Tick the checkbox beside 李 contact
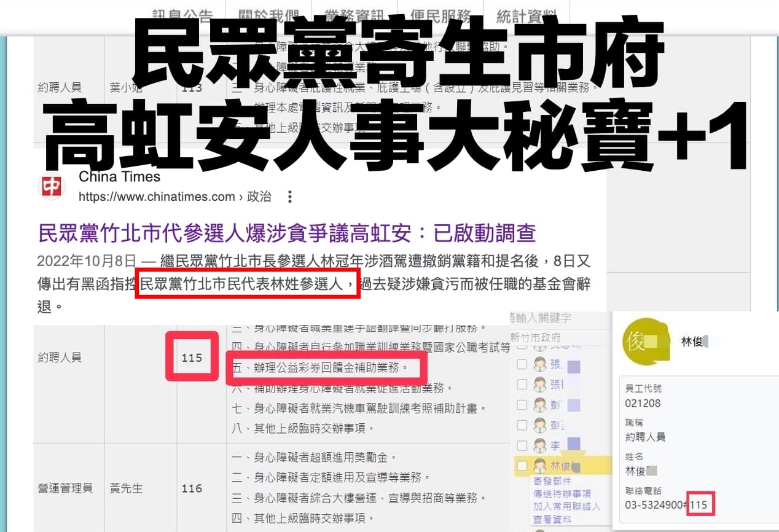This screenshot has height=532, width=779. click(x=522, y=444)
